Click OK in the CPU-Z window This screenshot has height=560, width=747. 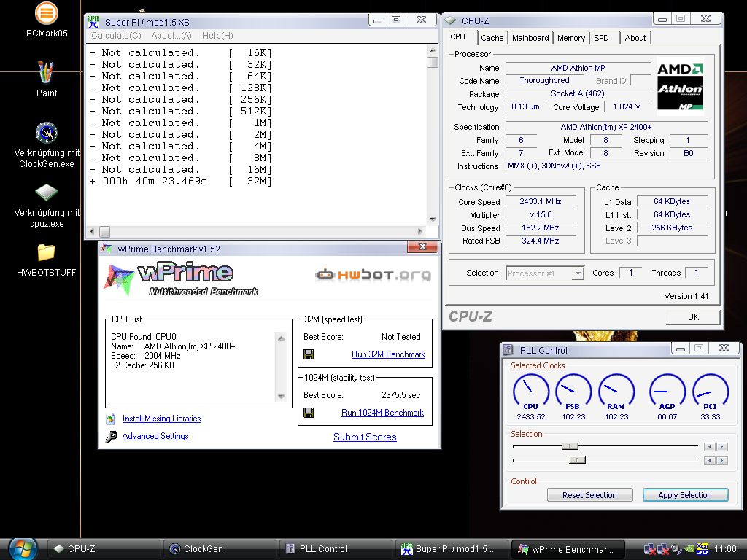(693, 317)
